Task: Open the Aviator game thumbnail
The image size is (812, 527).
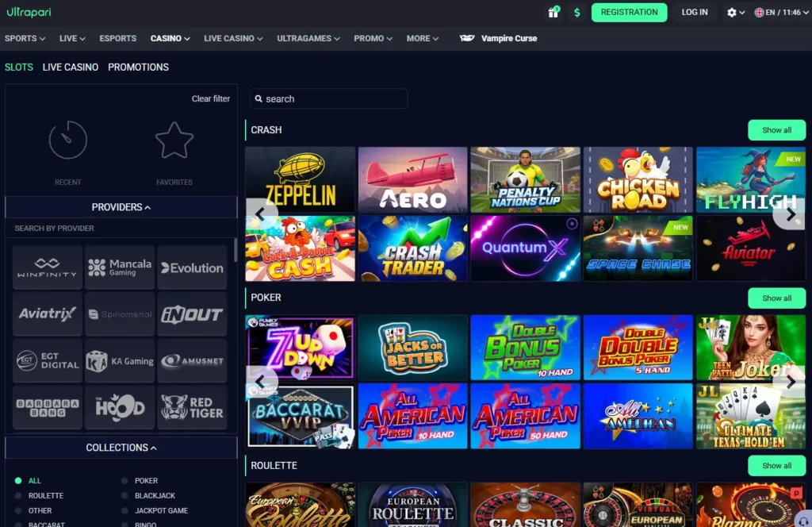Action: pyautogui.click(x=751, y=248)
